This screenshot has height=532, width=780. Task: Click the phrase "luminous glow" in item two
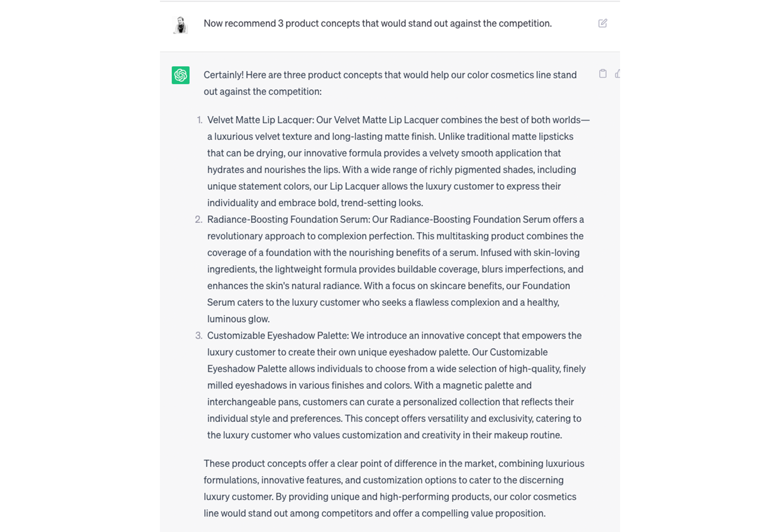(238, 319)
